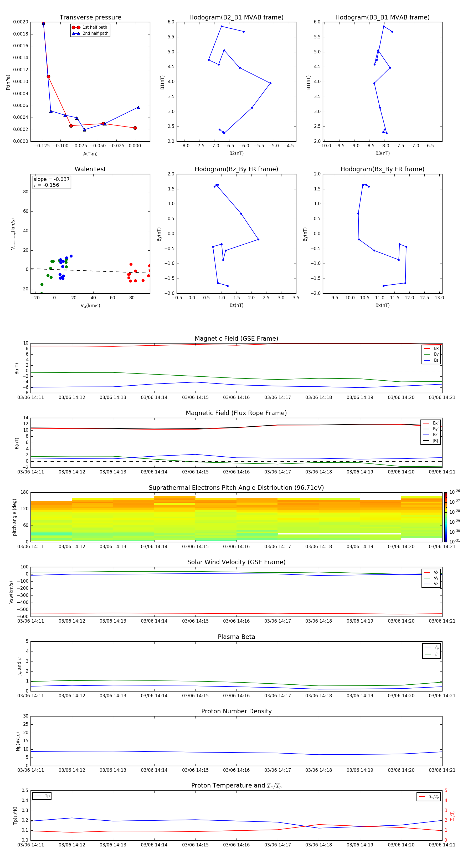This screenshot has height=868, width=473.
Task: Click '03/06 14:11' tick under GSE magnetic field
Action: (x=31, y=398)
